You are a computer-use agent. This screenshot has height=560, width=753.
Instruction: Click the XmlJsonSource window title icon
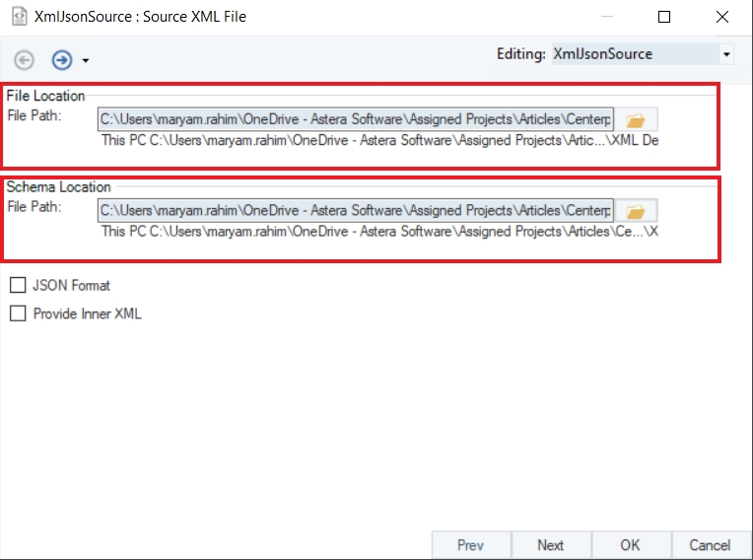click(x=20, y=17)
